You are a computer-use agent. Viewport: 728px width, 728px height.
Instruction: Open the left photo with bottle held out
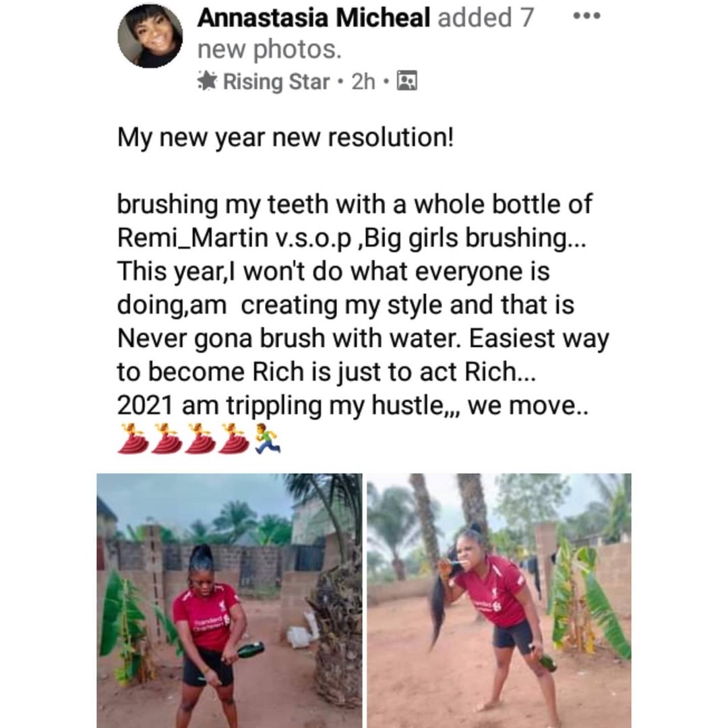pyautogui.click(x=229, y=600)
